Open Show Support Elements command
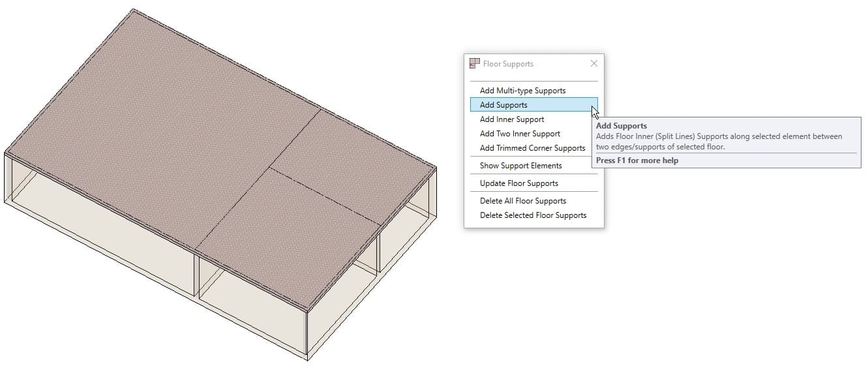The height and width of the screenshot is (366, 868). (533, 166)
